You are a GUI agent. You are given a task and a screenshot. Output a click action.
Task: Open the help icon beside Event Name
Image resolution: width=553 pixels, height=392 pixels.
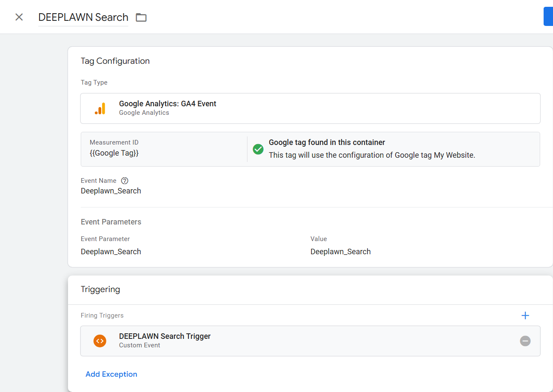point(125,181)
